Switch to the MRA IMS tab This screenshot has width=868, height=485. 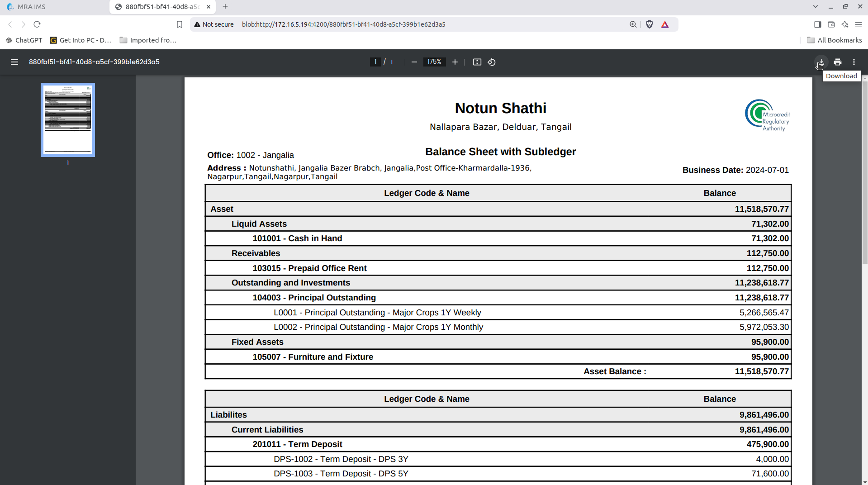coord(54,7)
